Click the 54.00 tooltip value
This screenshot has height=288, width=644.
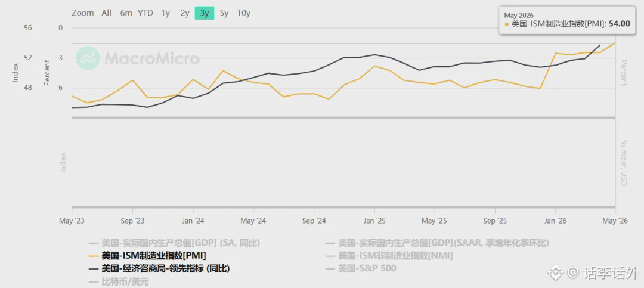coord(620,24)
